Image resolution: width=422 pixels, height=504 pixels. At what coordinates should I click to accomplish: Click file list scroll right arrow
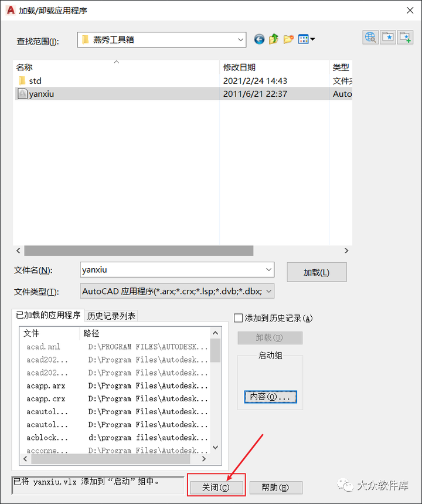pos(346,251)
